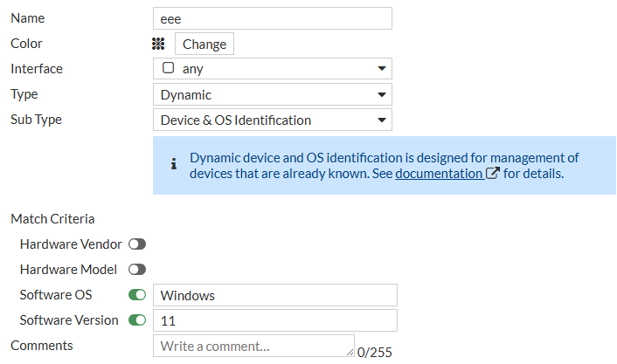Click the external link icon beside documentation
Image resolution: width=617 pixels, height=364 pixels.
click(493, 173)
